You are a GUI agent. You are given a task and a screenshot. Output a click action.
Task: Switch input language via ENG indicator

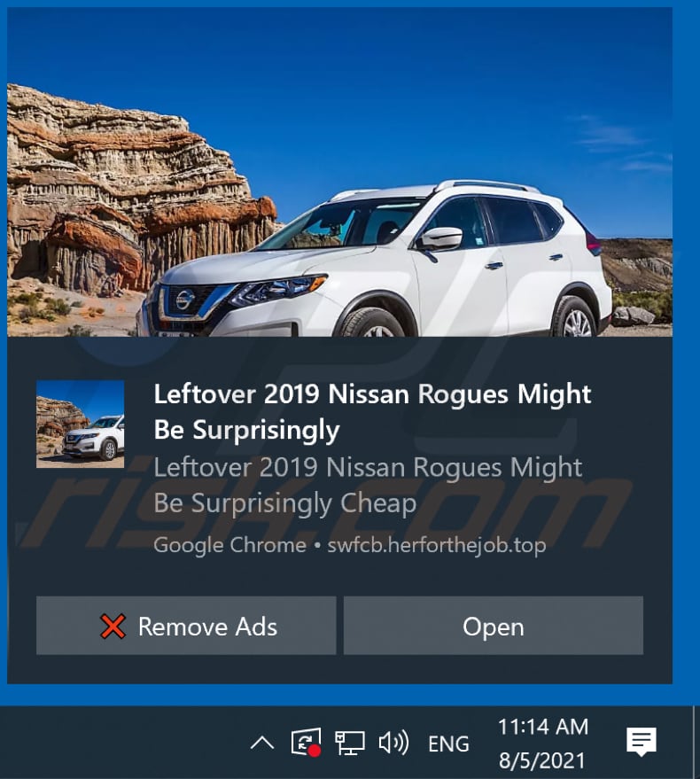pyautogui.click(x=448, y=744)
